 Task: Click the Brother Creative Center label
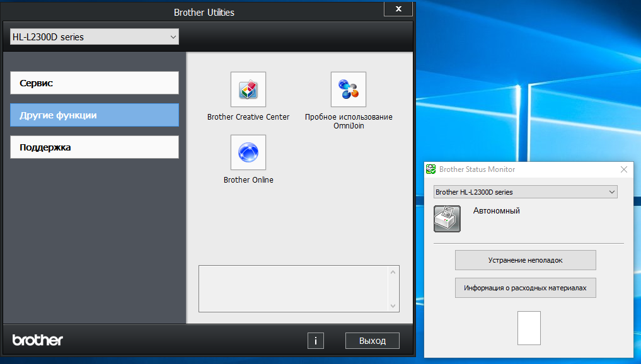[248, 117]
